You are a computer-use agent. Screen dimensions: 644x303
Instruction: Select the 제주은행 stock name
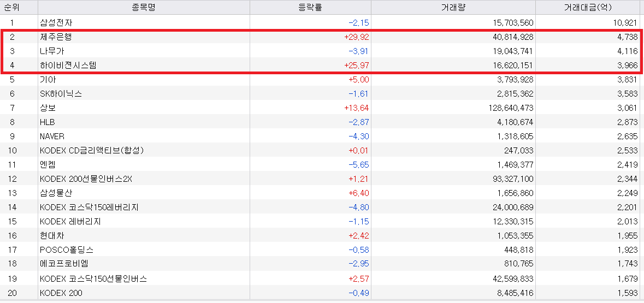(x=56, y=37)
